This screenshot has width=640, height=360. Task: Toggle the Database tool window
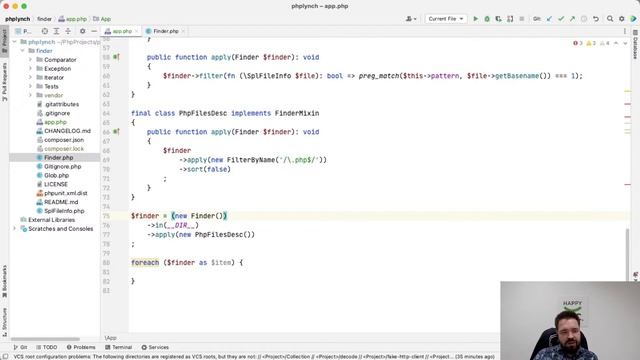click(636, 44)
